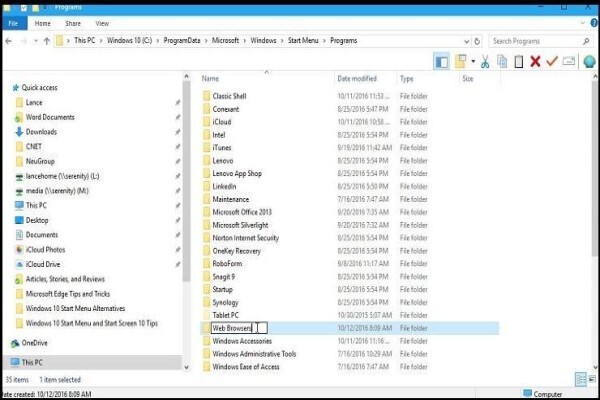The image size is (600, 400).
Task: Toggle the navigation pane toolbar button
Action: click(441, 61)
